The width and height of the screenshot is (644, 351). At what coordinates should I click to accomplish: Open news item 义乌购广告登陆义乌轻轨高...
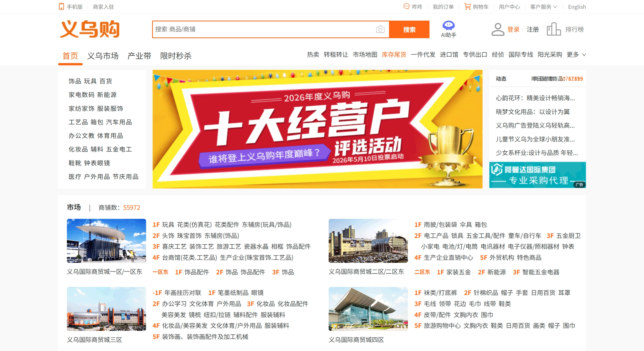pos(535,125)
